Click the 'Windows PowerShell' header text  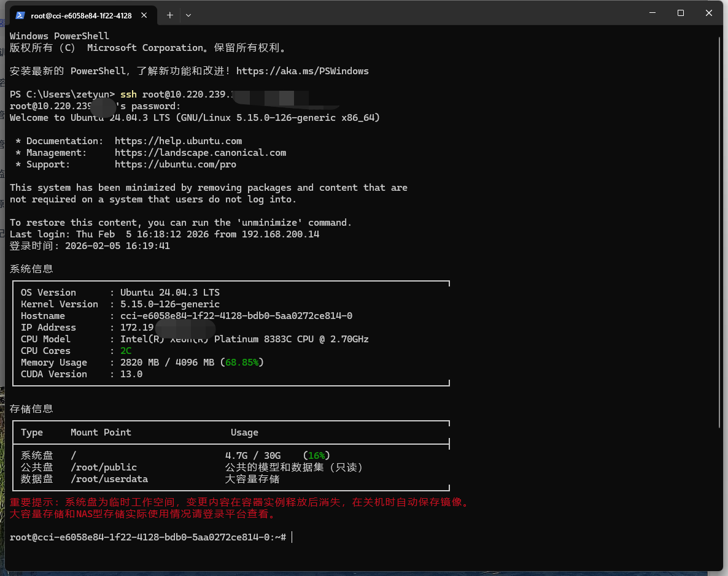pos(60,36)
